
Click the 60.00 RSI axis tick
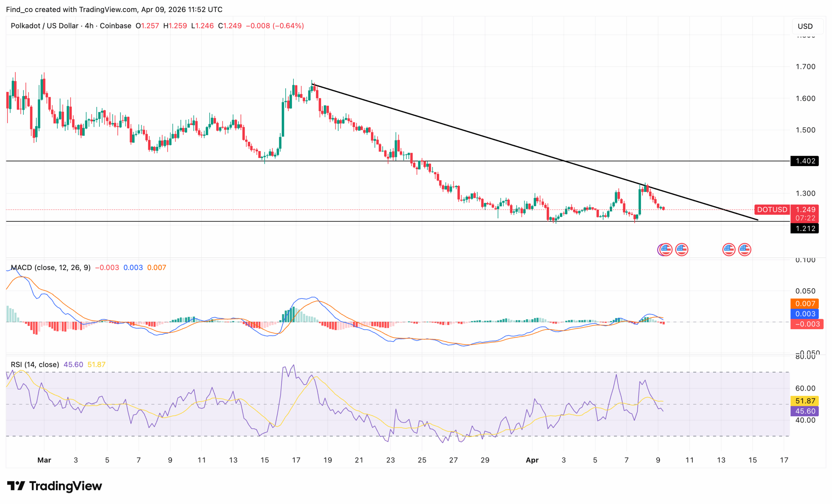click(805, 388)
